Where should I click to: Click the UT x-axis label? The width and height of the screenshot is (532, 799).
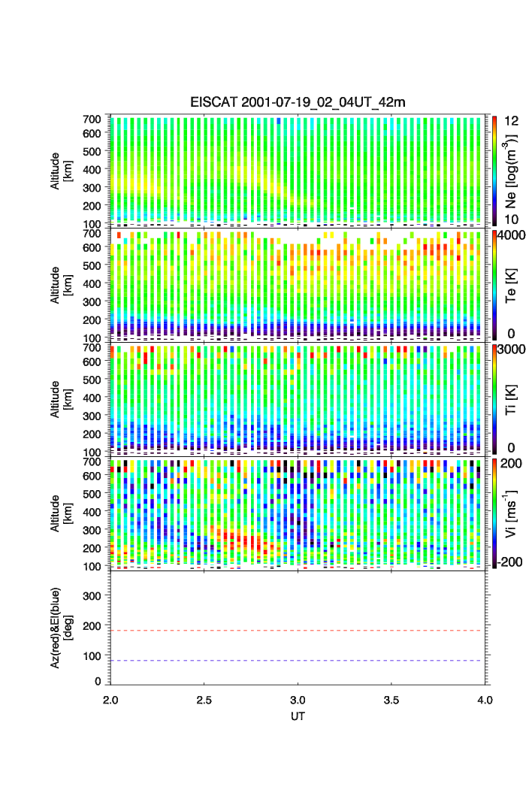[x=298, y=716]
